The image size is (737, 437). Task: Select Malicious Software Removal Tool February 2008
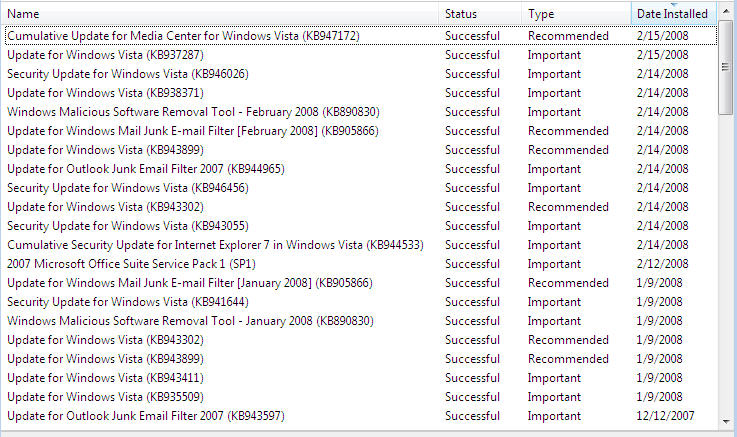pyautogui.click(x=193, y=112)
